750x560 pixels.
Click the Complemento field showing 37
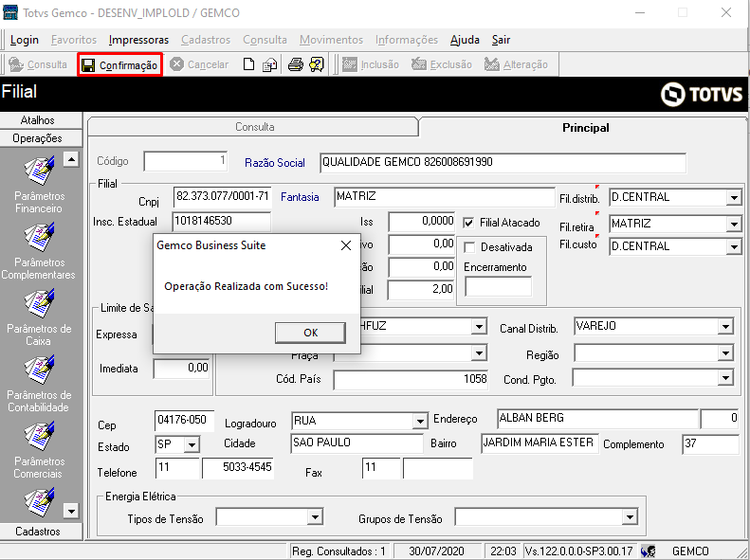pyautogui.click(x=711, y=443)
